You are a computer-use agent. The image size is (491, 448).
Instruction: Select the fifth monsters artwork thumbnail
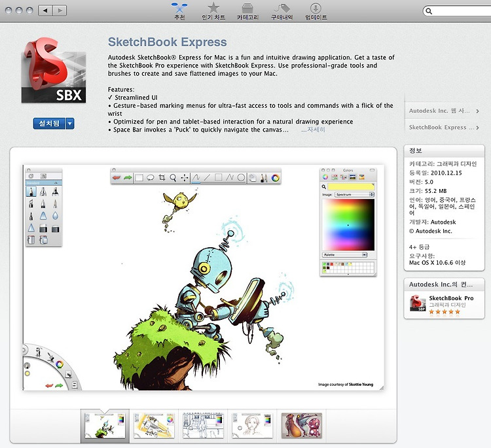[302, 426]
